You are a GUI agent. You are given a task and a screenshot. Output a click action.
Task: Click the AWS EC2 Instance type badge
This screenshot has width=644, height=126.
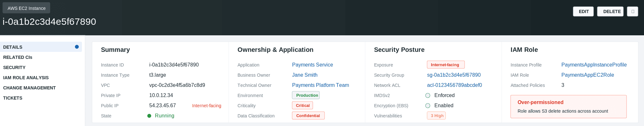point(26,8)
